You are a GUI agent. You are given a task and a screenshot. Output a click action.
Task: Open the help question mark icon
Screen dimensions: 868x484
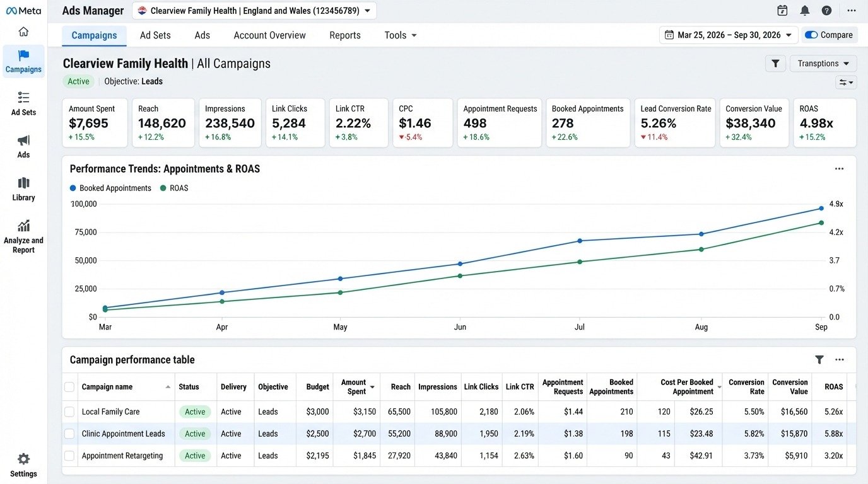826,11
